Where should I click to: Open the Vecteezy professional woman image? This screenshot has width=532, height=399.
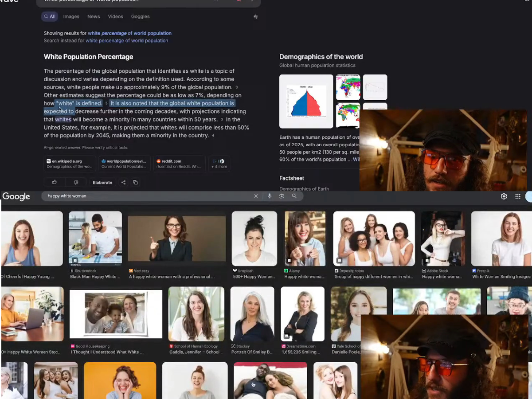coord(176,239)
